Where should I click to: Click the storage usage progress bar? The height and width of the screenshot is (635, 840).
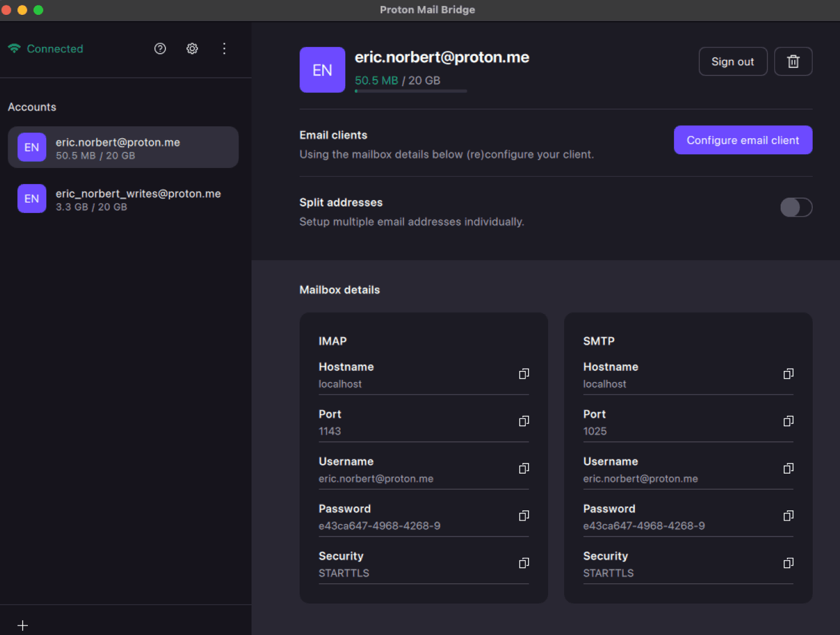click(411, 91)
